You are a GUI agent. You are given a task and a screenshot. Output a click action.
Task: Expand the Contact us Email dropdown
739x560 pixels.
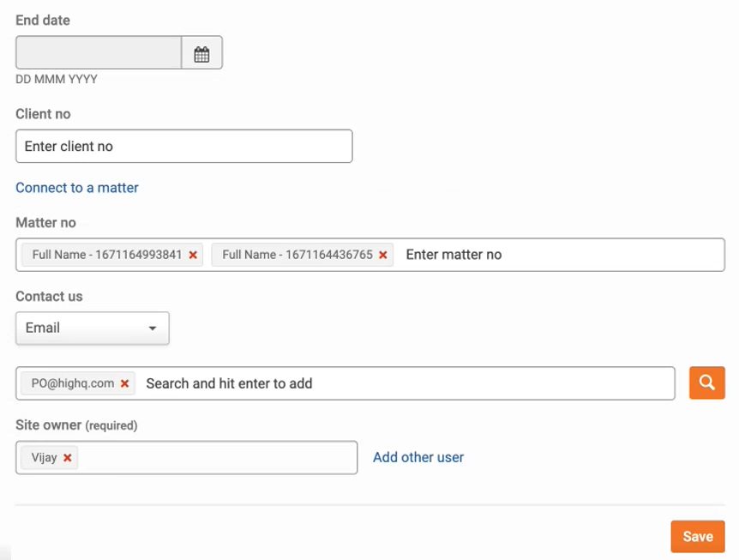[x=93, y=328]
